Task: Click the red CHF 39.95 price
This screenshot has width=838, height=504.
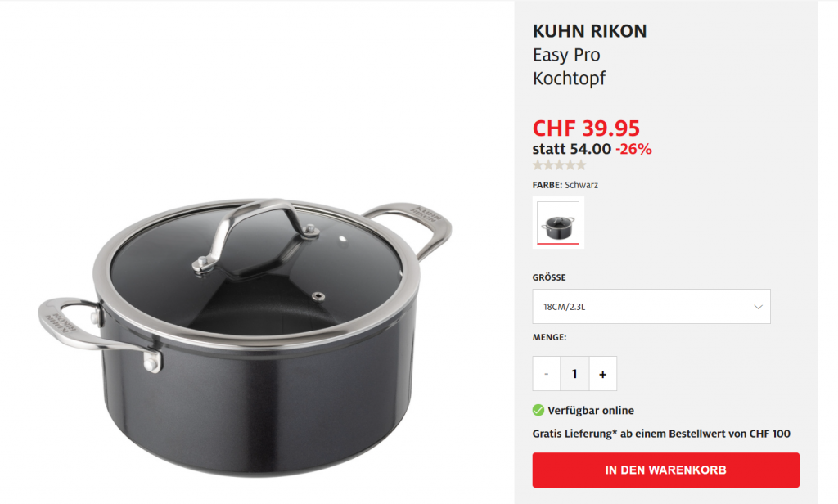Action: click(x=586, y=128)
